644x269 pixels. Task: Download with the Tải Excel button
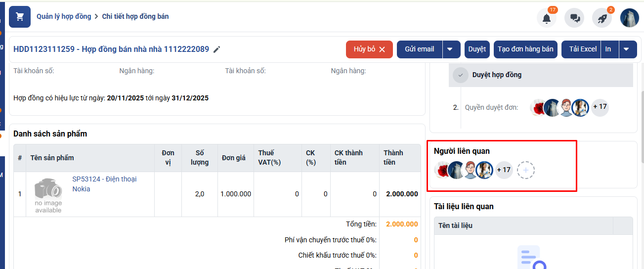582,49
